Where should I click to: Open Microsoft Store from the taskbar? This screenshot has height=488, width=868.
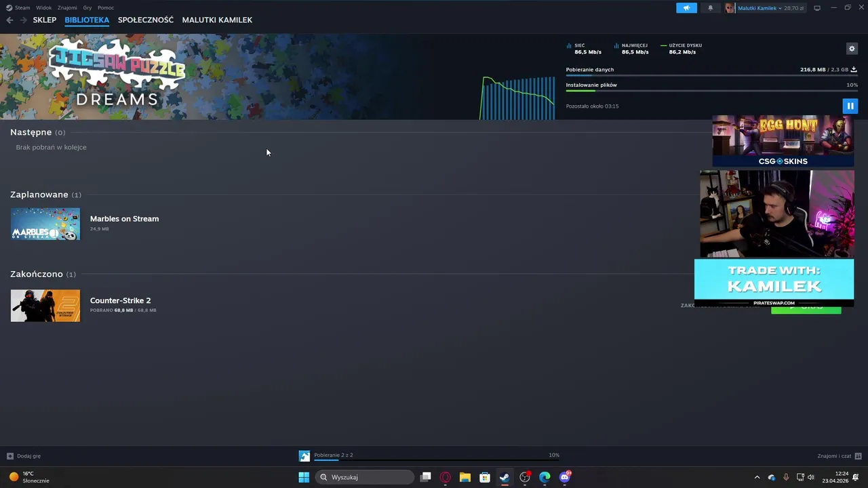click(x=485, y=477)
